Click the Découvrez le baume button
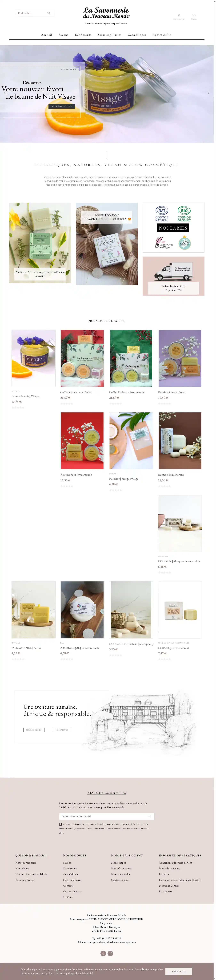The width and height of the screenshot is (216, 980). (x=62, y=106)
